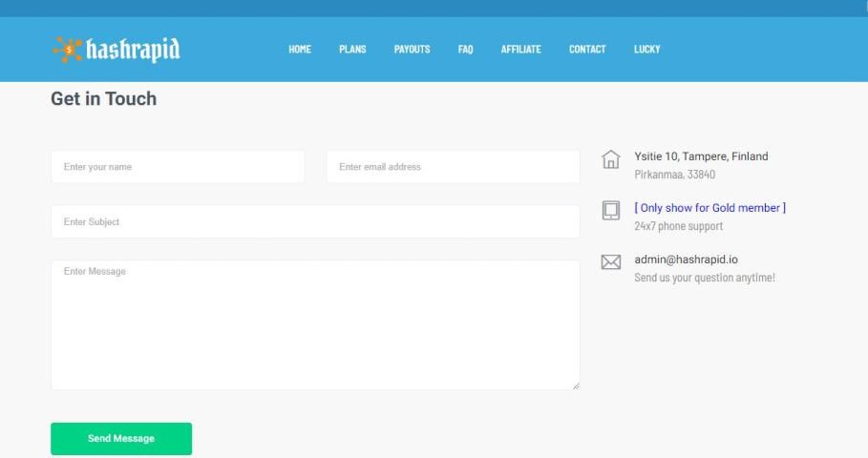Click the Enter email address field
The width and height of the screenshot is (868, 458).
[x=453, y=167]
